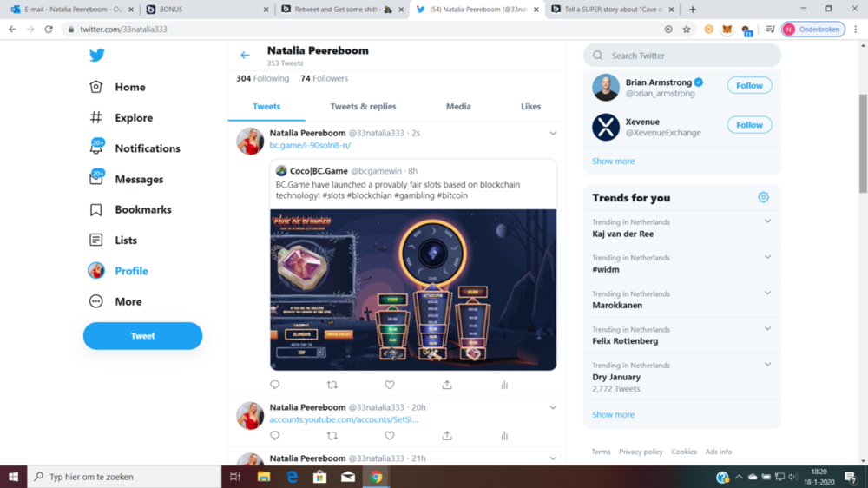Image resolution: width=868 pixels, height=488 pixels.
Task: Click the reply icon under slots tweet
Action: tap(275, 385)
